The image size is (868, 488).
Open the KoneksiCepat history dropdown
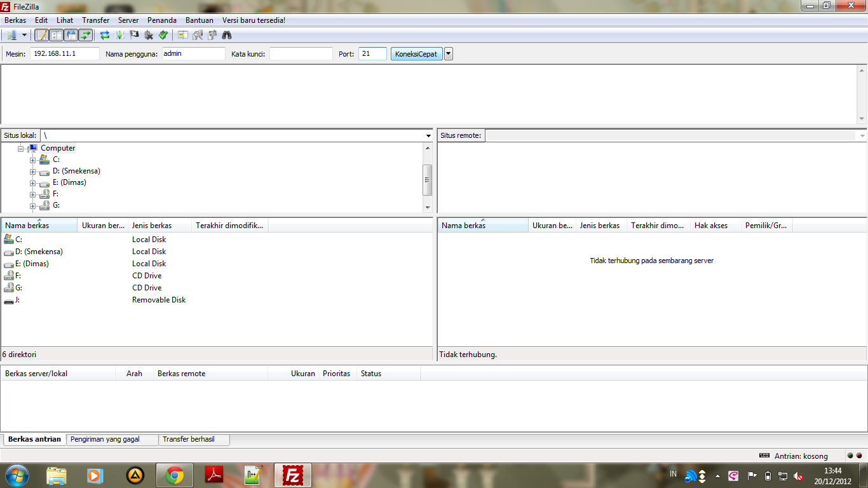coord(449,54)
